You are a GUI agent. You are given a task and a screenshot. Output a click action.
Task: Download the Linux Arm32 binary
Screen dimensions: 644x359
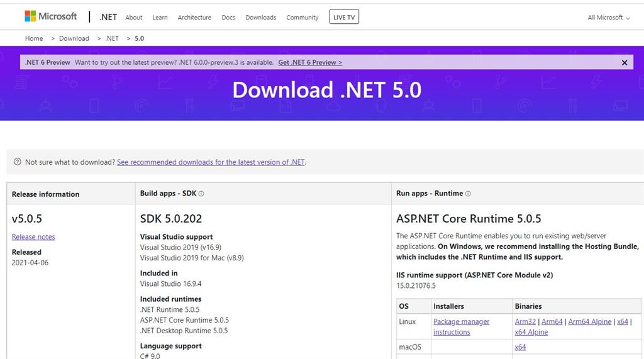click(x=525, y=322)
